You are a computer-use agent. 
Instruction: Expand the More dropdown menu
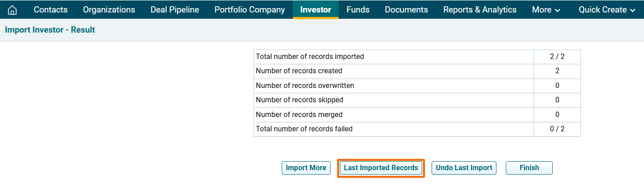[x=546, y=10]
